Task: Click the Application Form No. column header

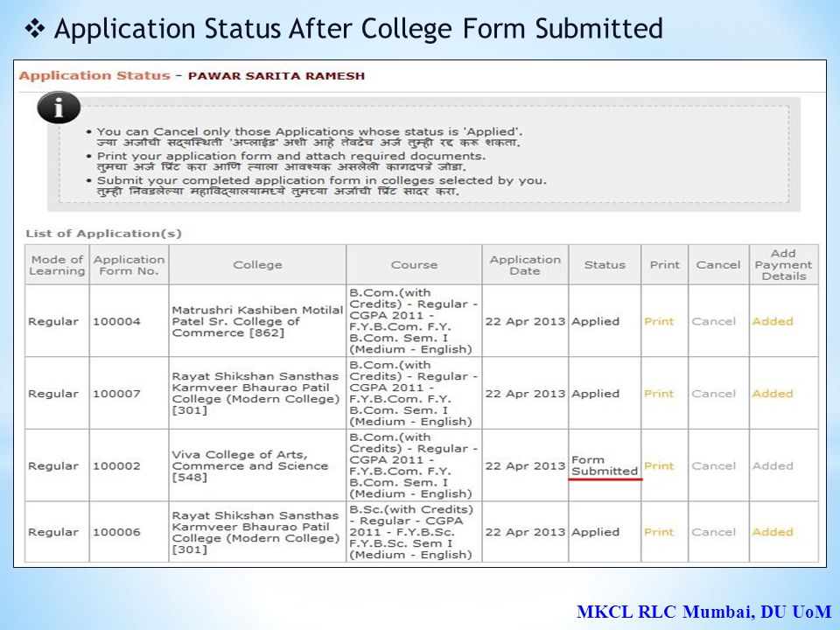Action: [129, 264]
